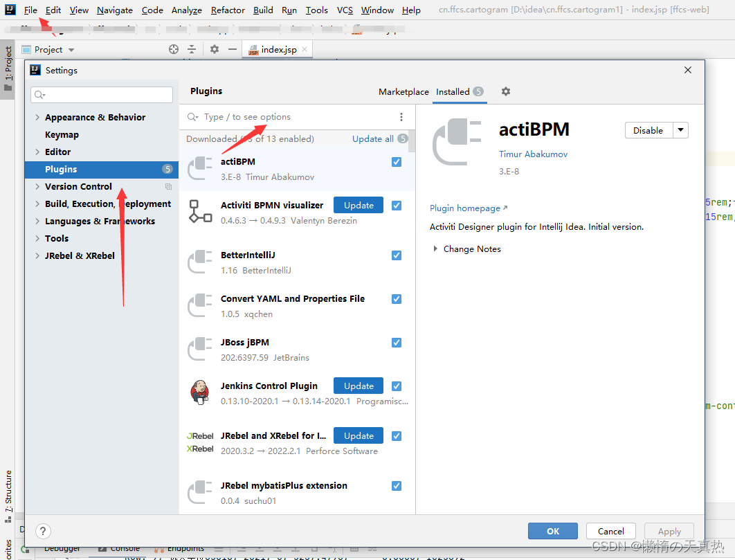Update the Activiti BPMN visualizer plugin
The height and width of the screenshot is (560, 735).
pos(359,205)
